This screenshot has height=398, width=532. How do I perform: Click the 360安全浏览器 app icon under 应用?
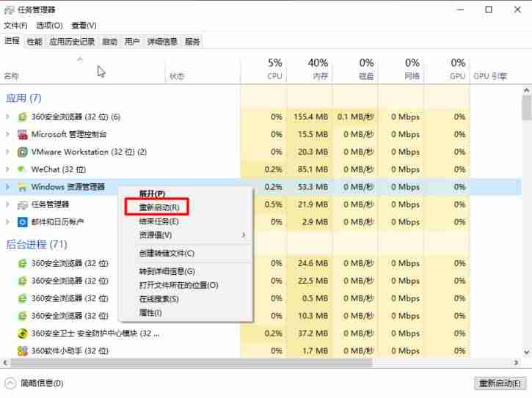[x=23, y=117]
